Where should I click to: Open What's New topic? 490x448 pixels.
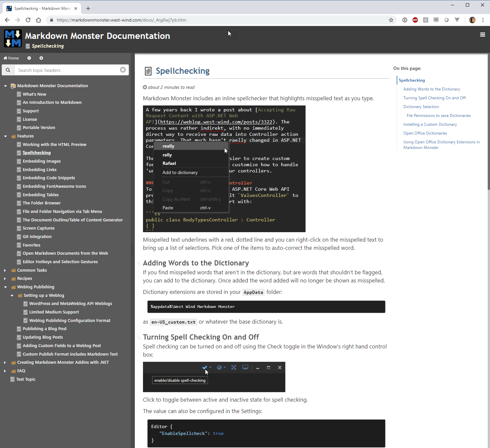coord(34,94)
